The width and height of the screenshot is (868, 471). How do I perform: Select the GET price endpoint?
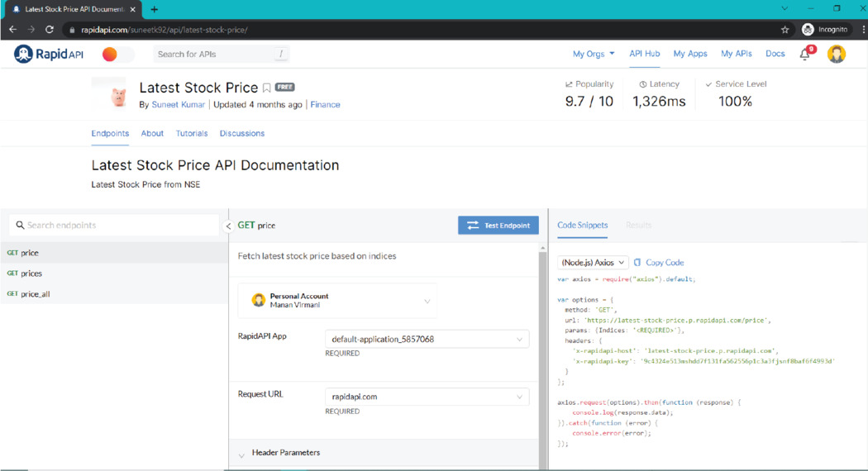point(114,253)
